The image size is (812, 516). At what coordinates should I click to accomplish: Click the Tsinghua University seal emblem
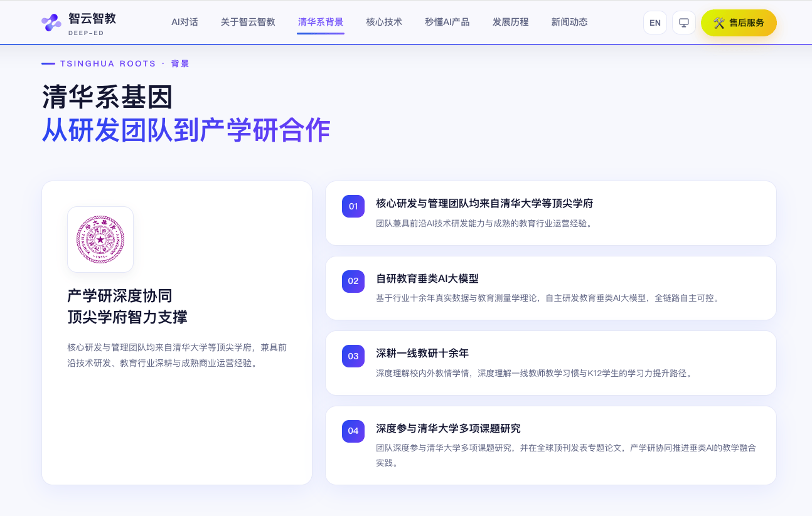pos(100,240)
